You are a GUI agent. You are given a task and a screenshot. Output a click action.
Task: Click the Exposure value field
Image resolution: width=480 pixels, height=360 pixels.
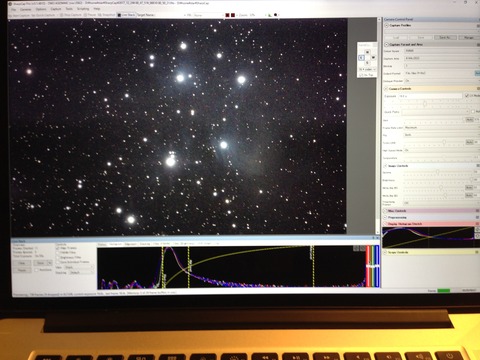[x=430, y=96]
